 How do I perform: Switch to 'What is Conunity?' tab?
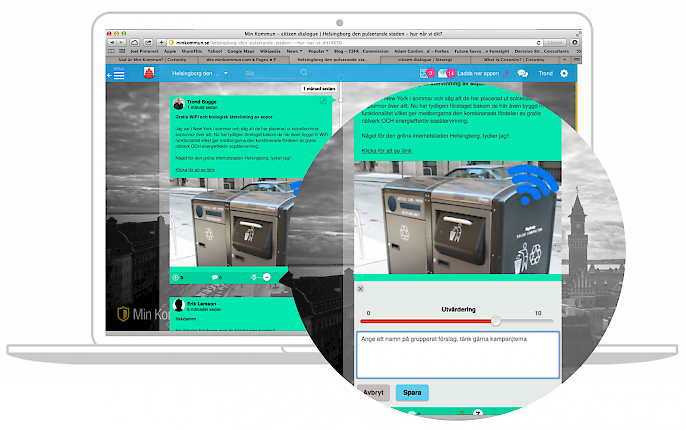(514, 59)
